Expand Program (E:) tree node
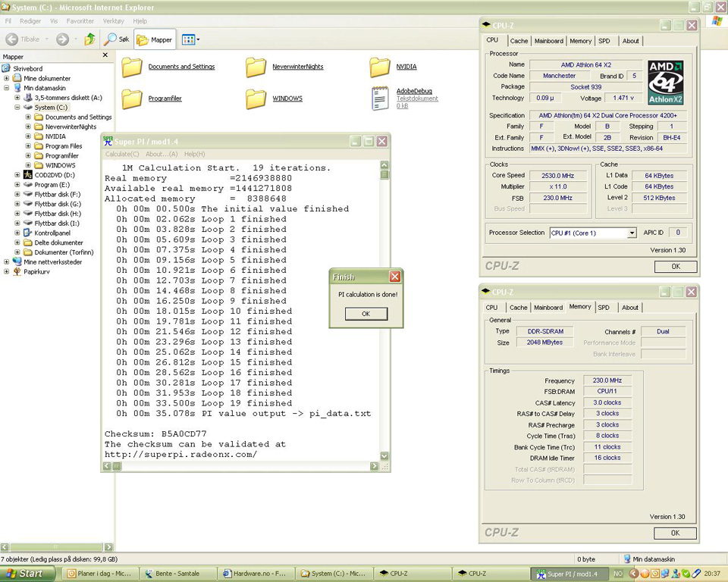 [17, 185]
